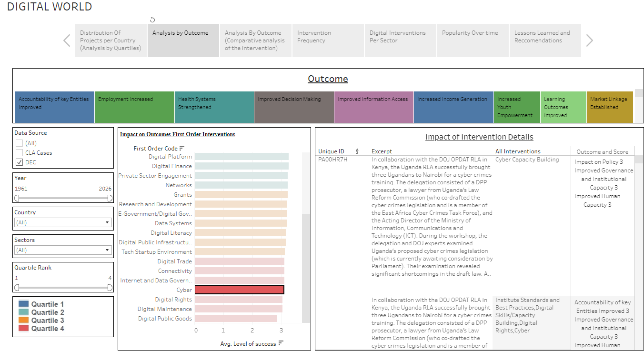Screen dimensions: 644x351
Task: Click Quartile 1 legend color swatch
Action: tap(24, 304)
